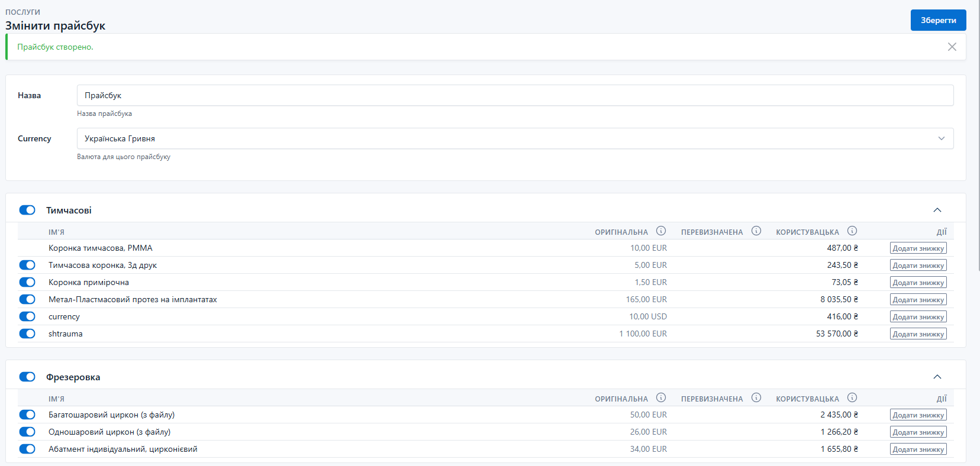980x466 pixels.
Task: Open the Currency dropdown
Action: [515, 138]
